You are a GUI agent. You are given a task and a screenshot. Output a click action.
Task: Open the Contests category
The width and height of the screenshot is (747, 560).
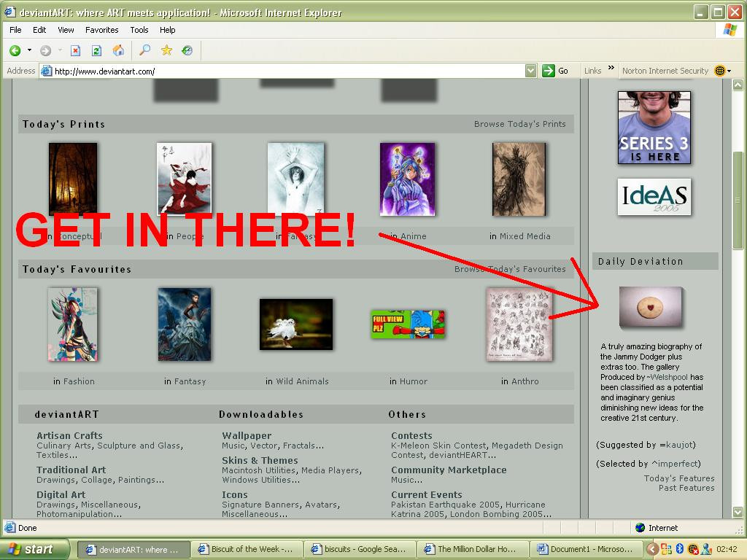pyautogui.click(x=411, y=435)
